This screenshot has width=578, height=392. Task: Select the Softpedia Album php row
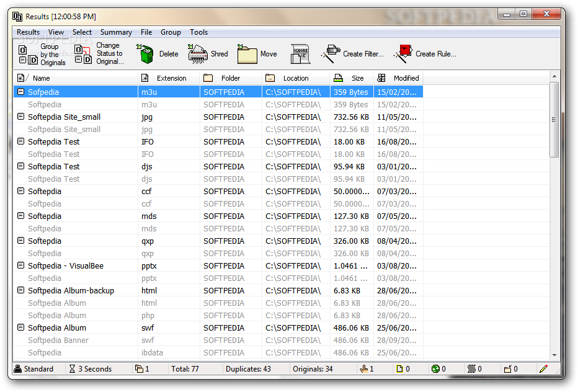point(218,315)
